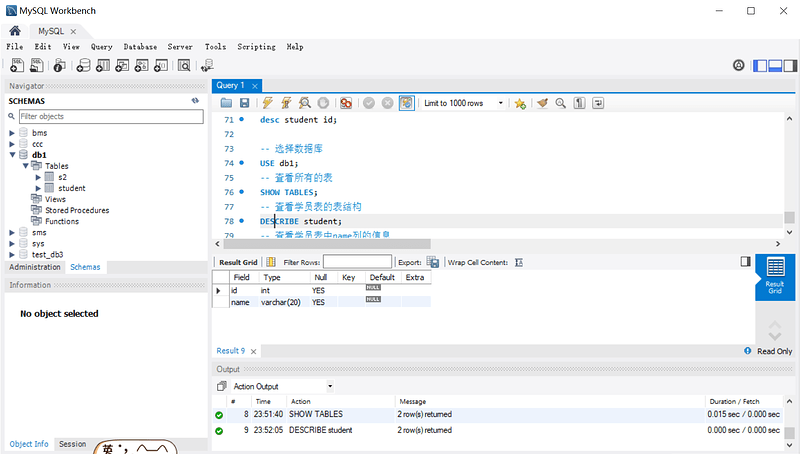This screenshot has width=800, height=454.
Task: Expand the test_db3 schema
Action: point(12,255)
